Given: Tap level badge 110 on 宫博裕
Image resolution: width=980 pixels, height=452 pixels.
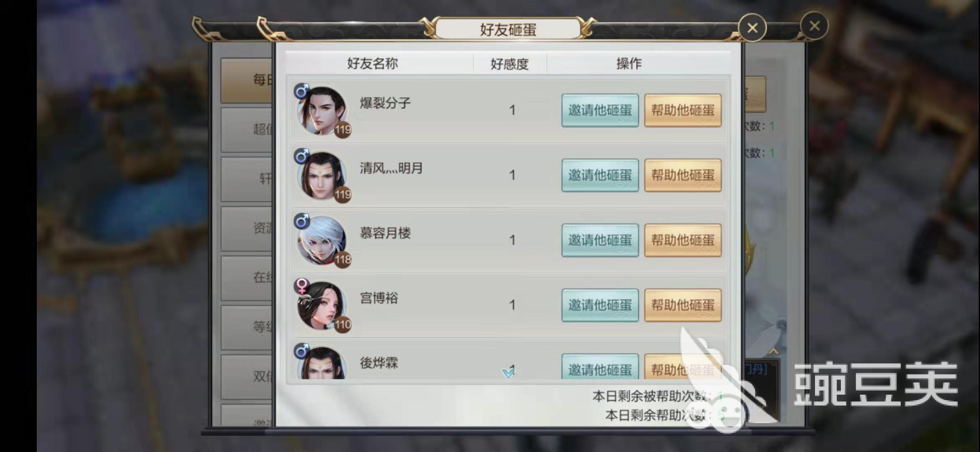Looking at the screenshot, I should pos(343,324).
